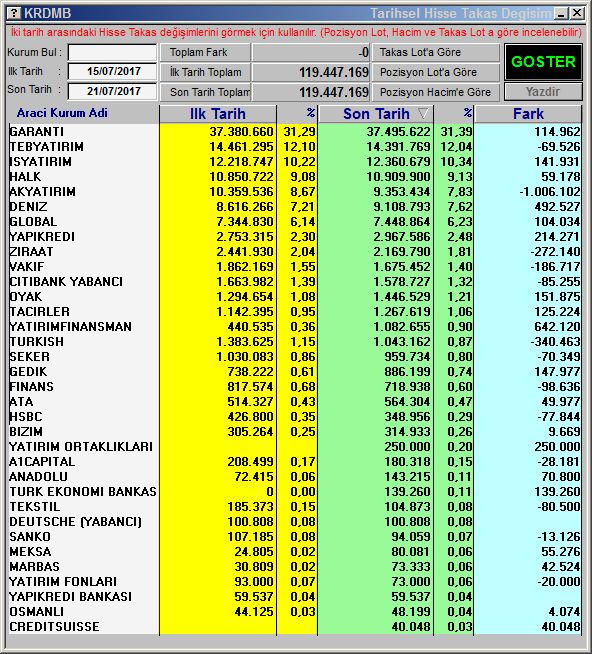Close the KRDMB window

[577, 13]
